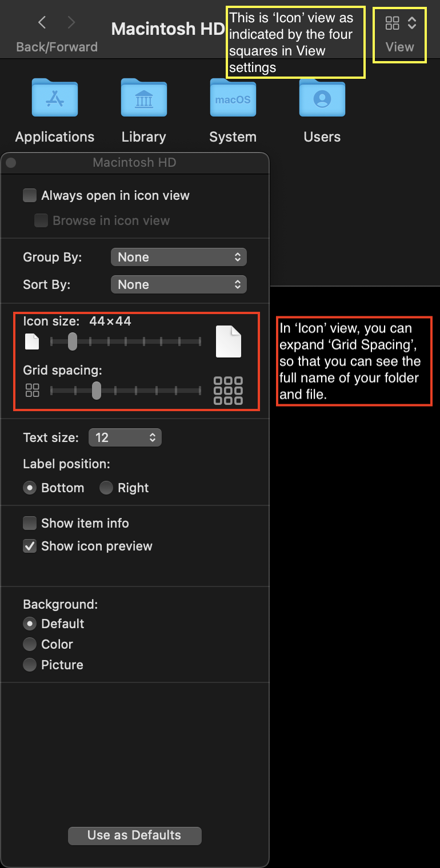Open the Sort By dropdown
Viewport: 440px width, 868px height.
pyautogui.click(x=179, y=284)
